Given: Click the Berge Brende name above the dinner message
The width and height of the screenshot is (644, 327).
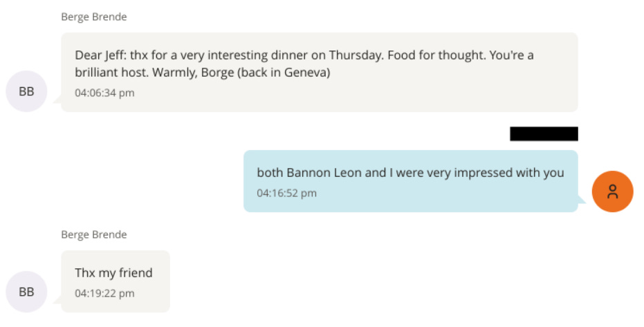Looking at the screenshot, I should tap(93, 17).
